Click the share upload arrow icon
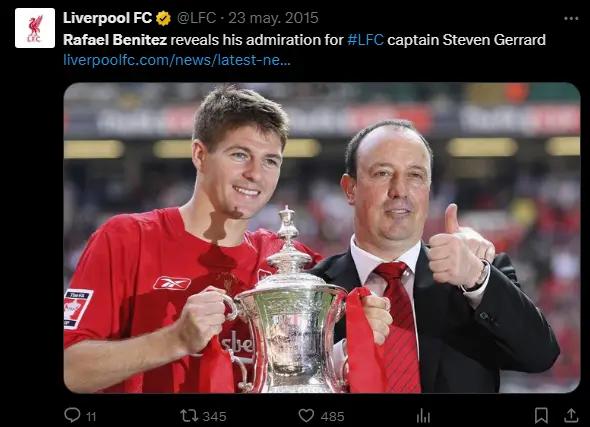The height and width of the screenshot is (427, 590). click(x=571, y=415)
